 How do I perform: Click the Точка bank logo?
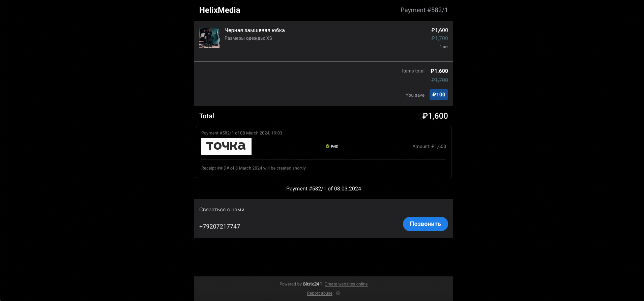pyautogui.click(x=226, y=146)
